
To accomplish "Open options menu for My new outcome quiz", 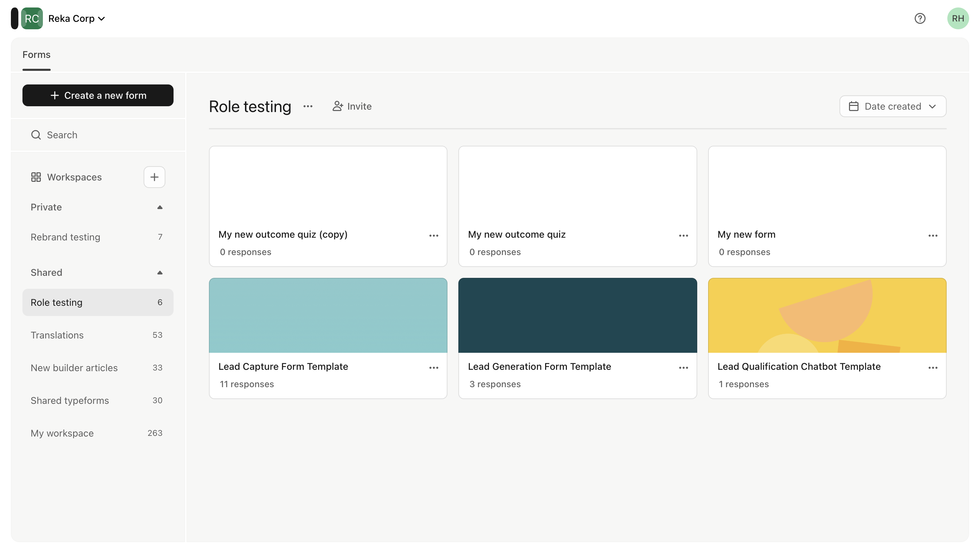I will point(683,236).
